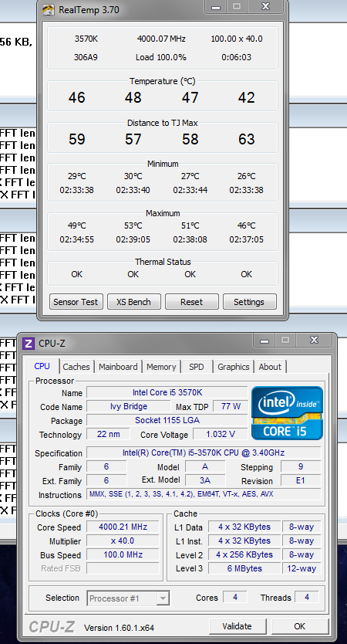Minimize the RealTemp window
The width and height of the screenshot is (347, 644).
[216, 7]
